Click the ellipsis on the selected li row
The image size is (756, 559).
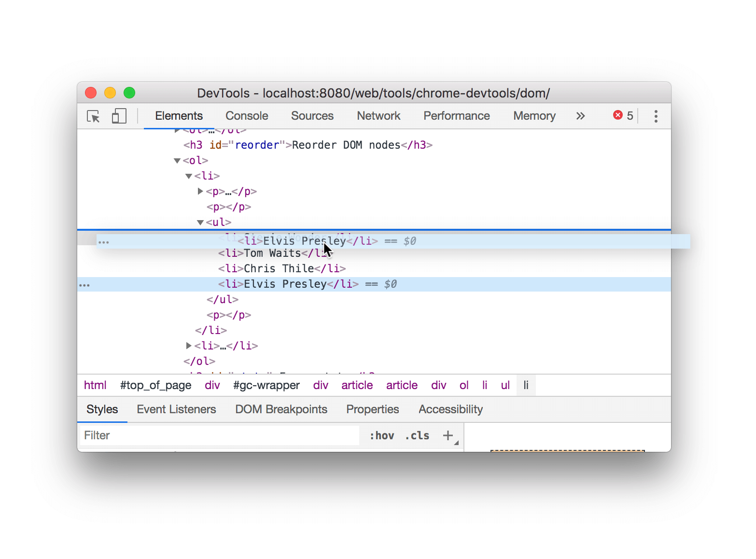click(x=84, y=284)
